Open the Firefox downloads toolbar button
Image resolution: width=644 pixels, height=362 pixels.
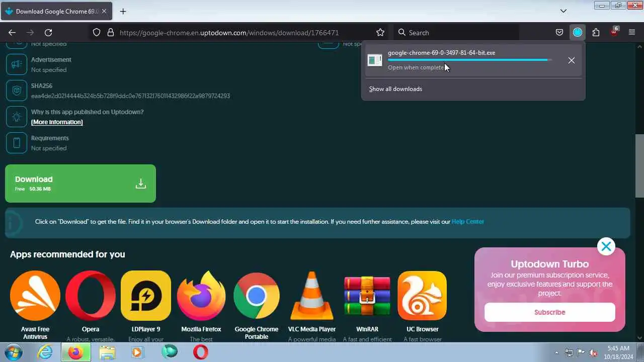tap(578, 32)
